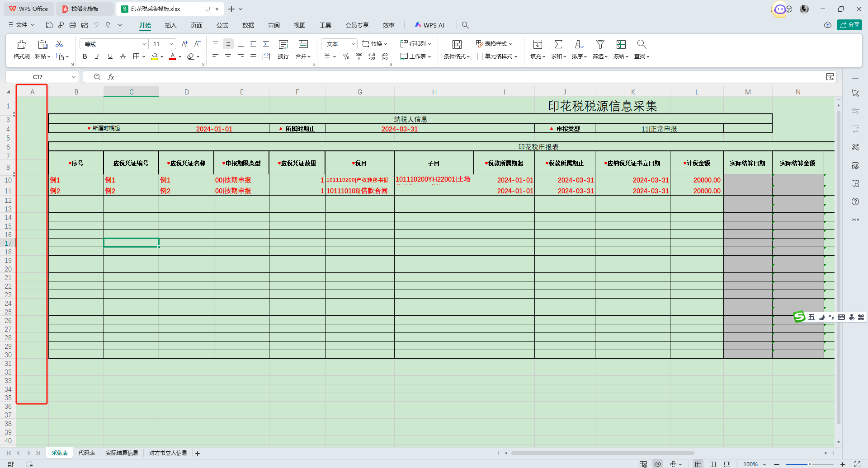Click the Format Painter icon

(x=21, y=44)
